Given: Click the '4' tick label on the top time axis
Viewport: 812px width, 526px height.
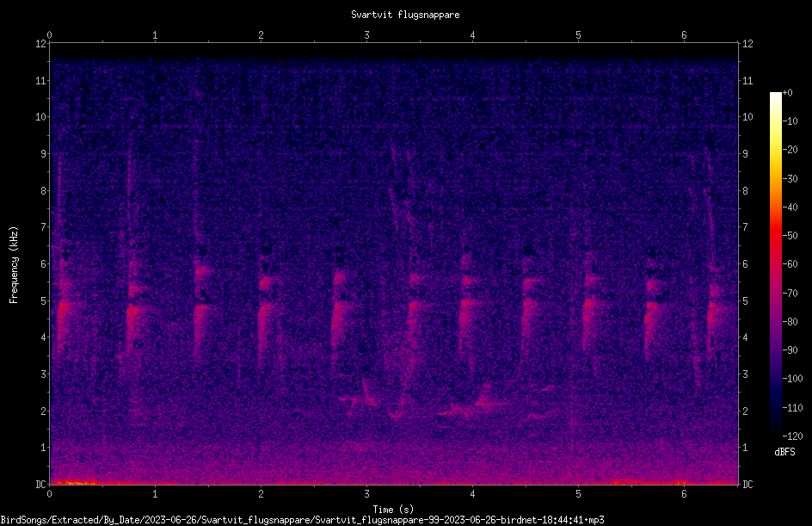Looking at the screenshot, I should pos(472,35).
